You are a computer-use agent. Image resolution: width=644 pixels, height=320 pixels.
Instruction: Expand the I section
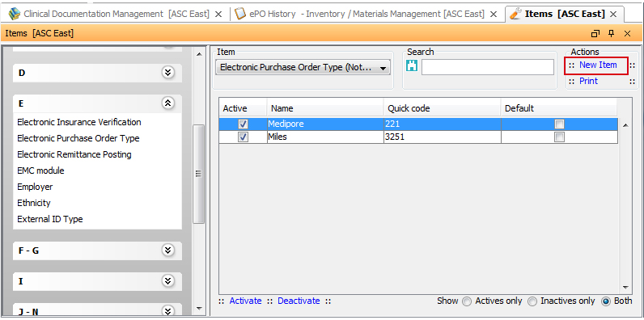[x=167, y=281]
